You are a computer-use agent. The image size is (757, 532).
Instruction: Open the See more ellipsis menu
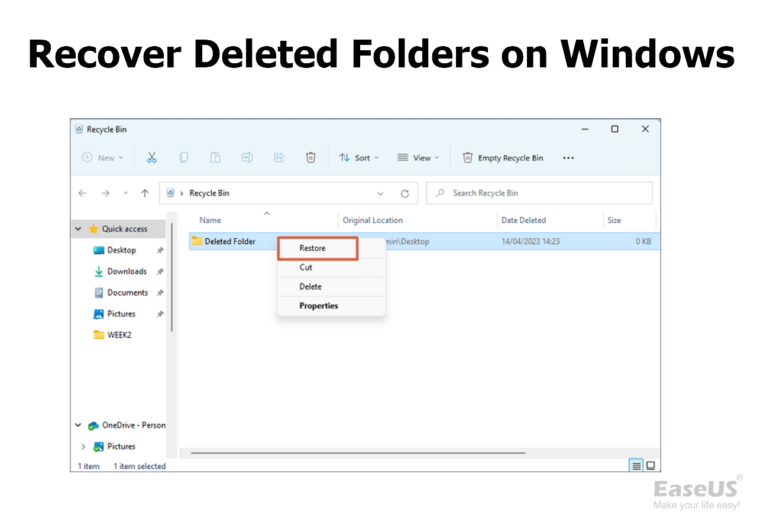click(x=568, y=158)
